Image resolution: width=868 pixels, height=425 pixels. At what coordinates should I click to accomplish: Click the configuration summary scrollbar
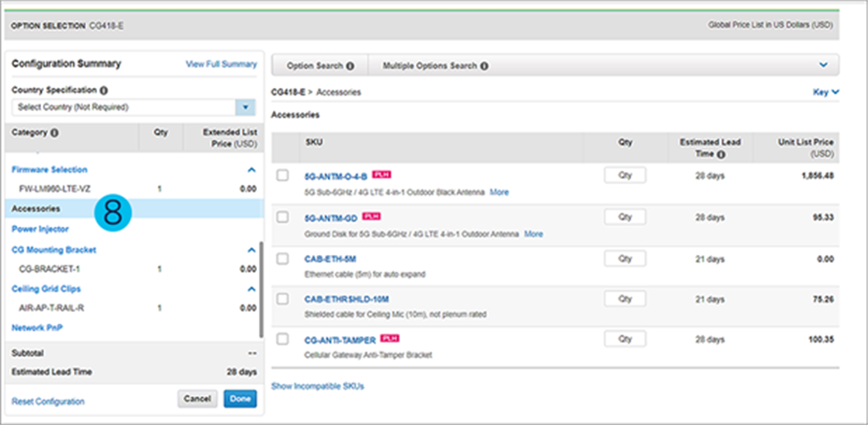click(x=261, y=288)
